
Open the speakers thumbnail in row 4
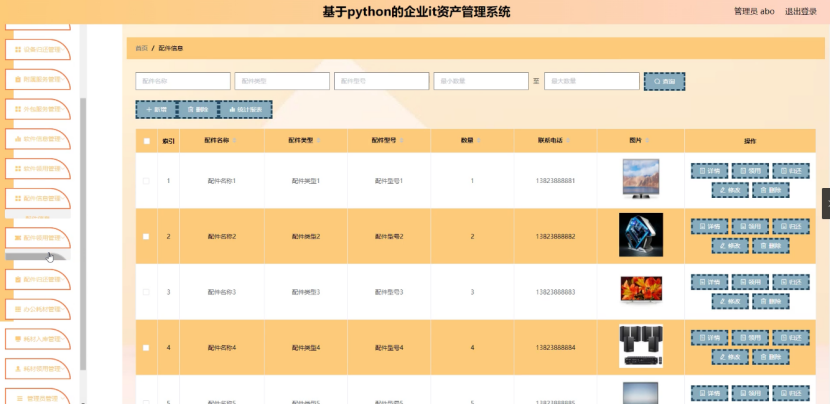point(640,346)
